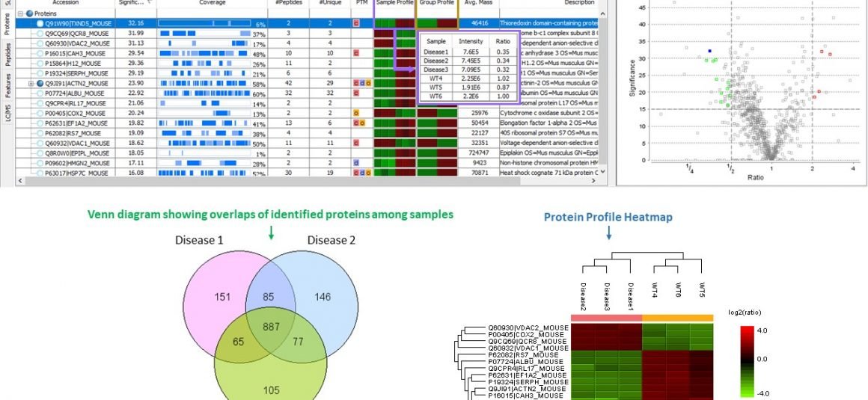The image size is (868, 400).
Task: Click the circle icon beside Q9CQ69|QCR8_MOUSE
Action: (40, 34)
